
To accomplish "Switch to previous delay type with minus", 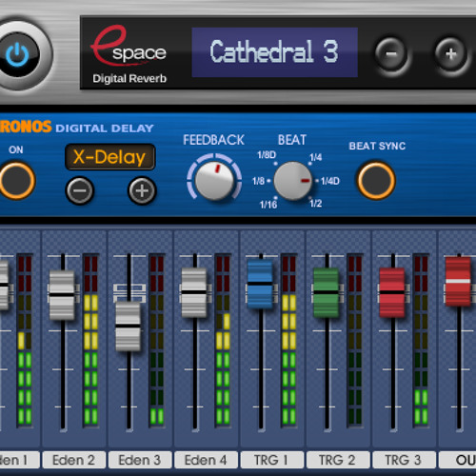I will click(x=79, y=190).
